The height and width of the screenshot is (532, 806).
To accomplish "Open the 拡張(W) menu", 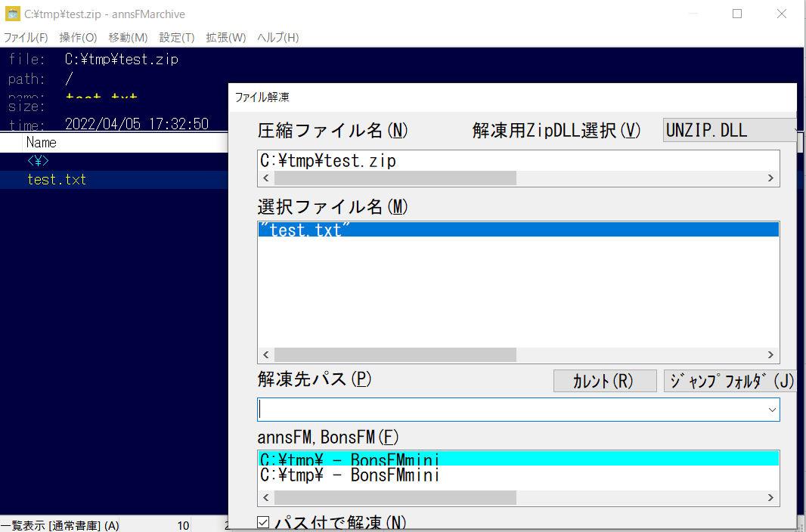I will click(x=226, y=37).
